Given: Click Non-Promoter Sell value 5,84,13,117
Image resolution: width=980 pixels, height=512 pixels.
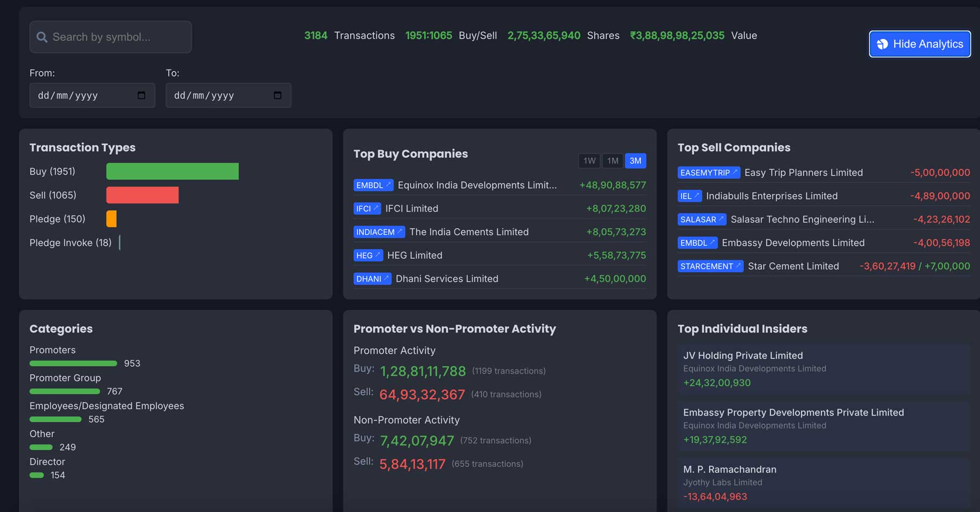Looking at the screenshot, I should (412, 464).
